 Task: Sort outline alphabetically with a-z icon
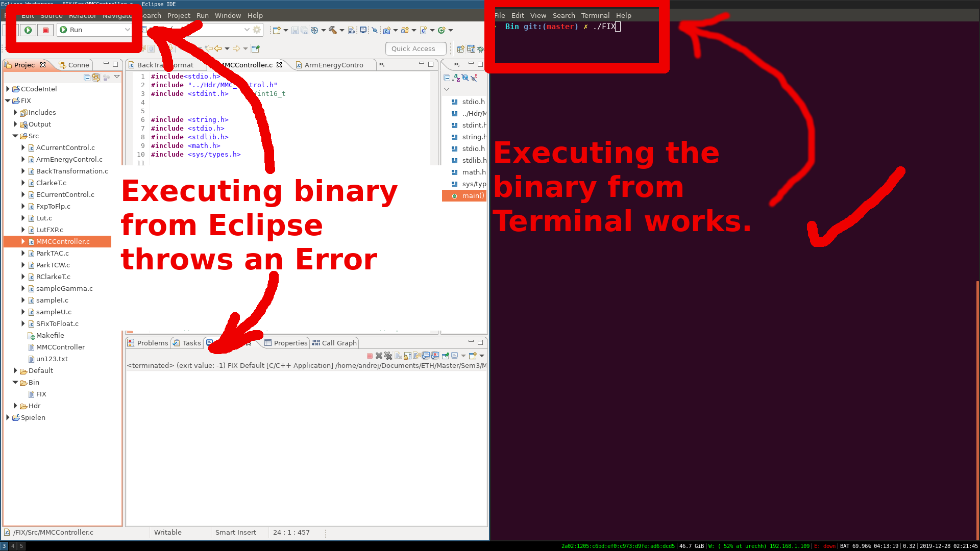[456, 78]
